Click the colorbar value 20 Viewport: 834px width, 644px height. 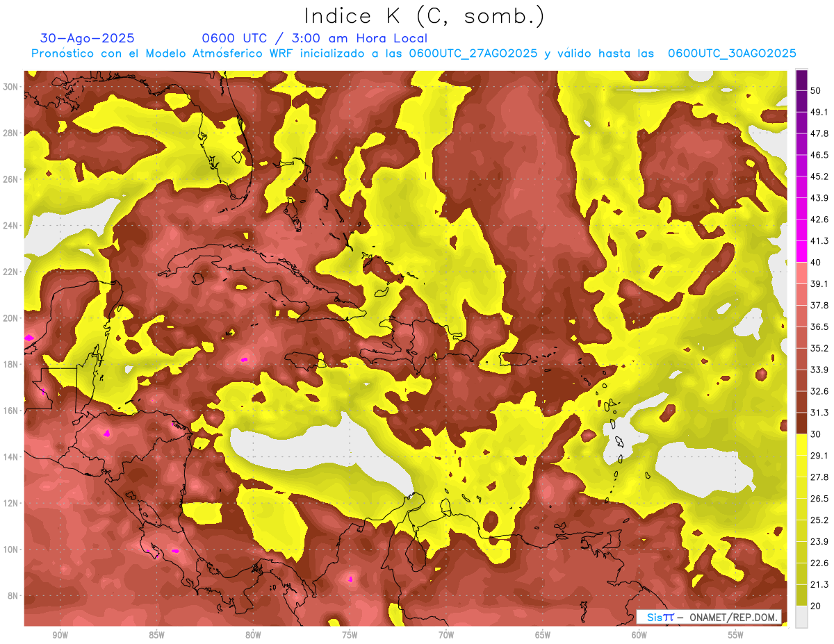click(817, 606)
